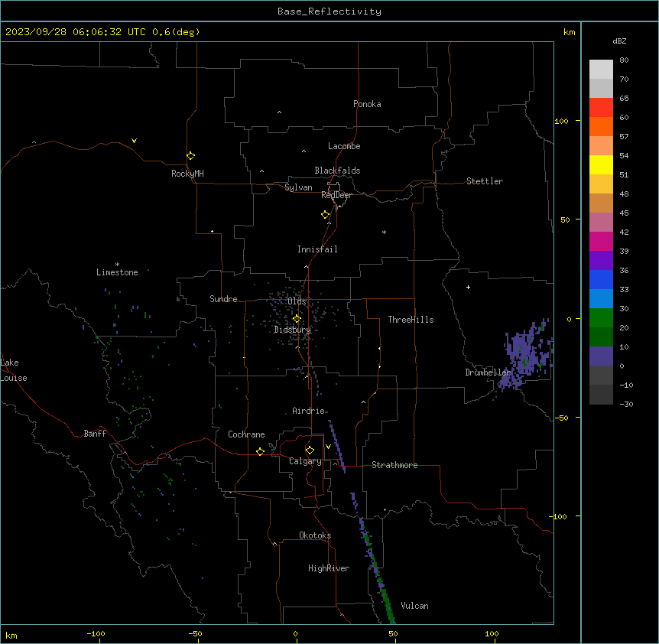Click the light gray 70-80 dBZ swatch
Image resolution: width=659 pixels, height=644 pixels.
click(x=601, y=70)
